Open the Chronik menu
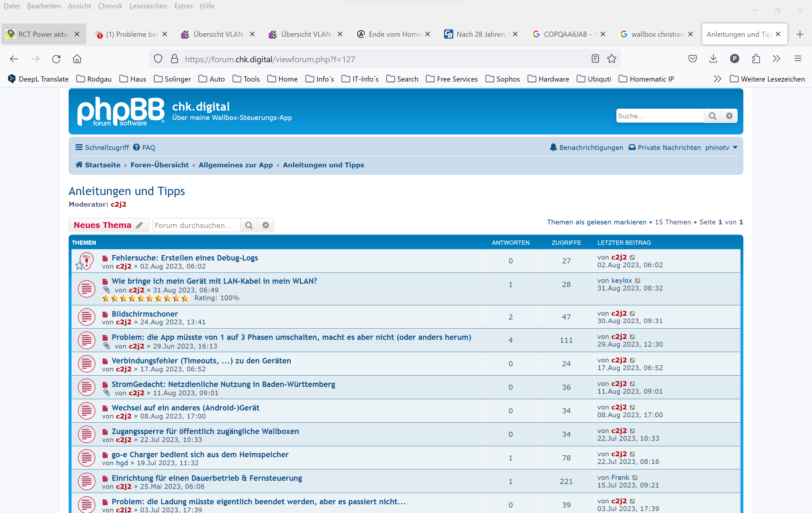 click(110, 6)
